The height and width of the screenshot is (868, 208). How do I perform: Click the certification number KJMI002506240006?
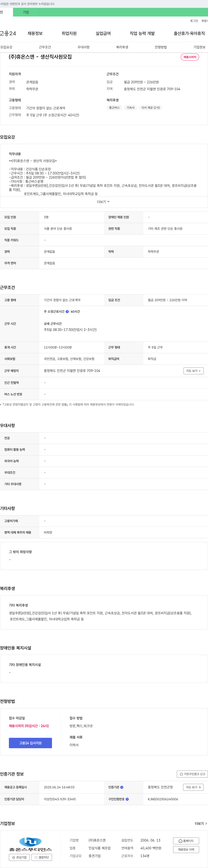[x=163, y=799]
